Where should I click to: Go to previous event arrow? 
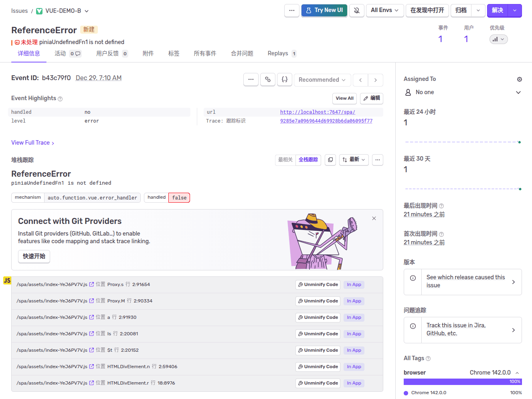click(x=360, y=80)
